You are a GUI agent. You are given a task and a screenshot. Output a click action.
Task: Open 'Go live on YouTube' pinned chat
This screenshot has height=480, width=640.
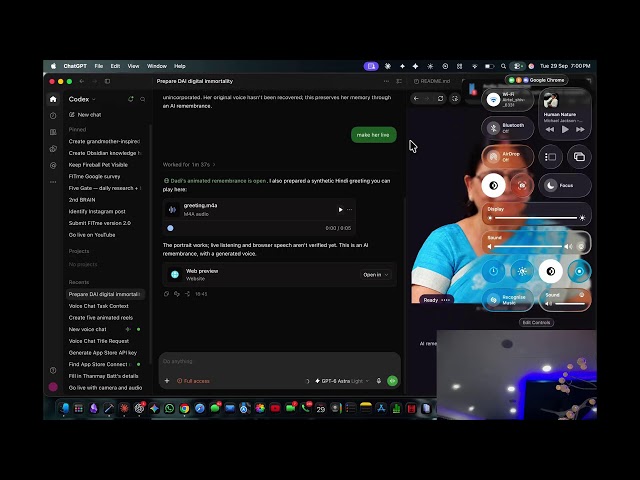[x=92, y=235]
